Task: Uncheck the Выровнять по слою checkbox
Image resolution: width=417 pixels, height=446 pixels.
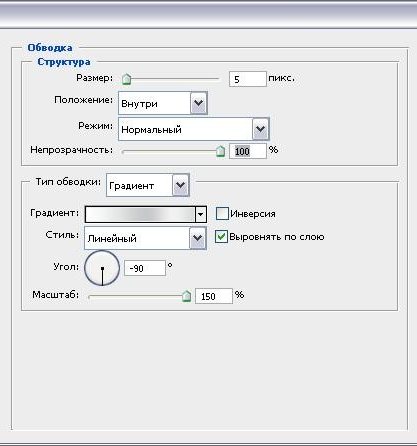Action: [221, 236]
